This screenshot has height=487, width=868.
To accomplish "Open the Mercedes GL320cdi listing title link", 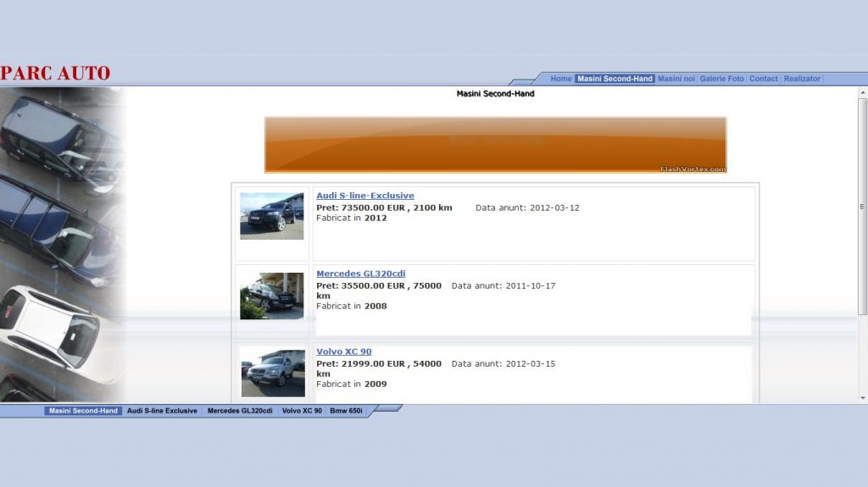I will 360,274.
